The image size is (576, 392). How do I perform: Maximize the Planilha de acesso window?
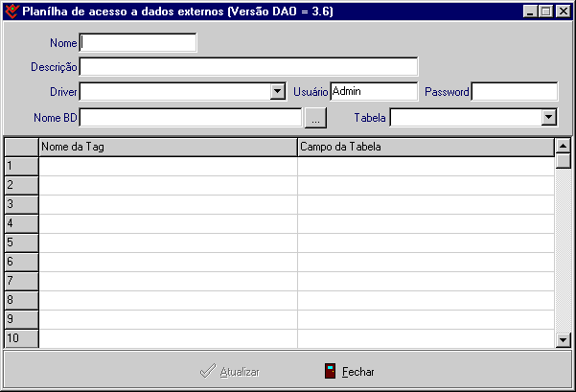(546, 12)
